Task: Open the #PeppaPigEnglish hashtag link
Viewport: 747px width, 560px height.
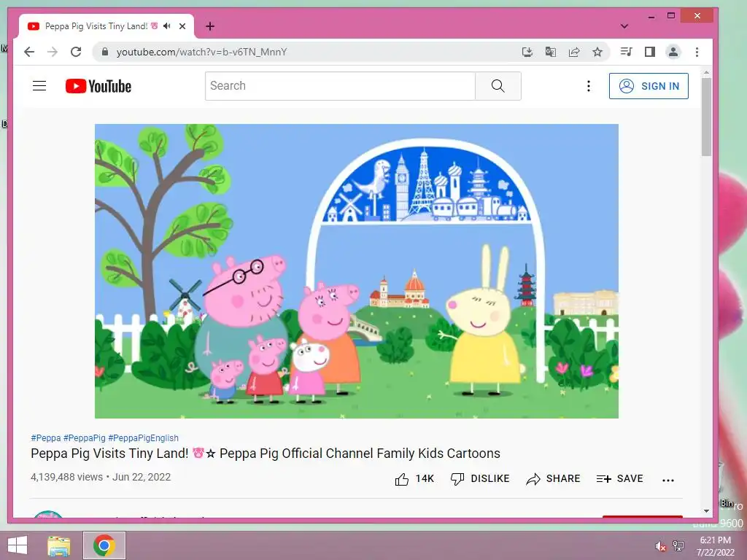Action: coord(144,437)
